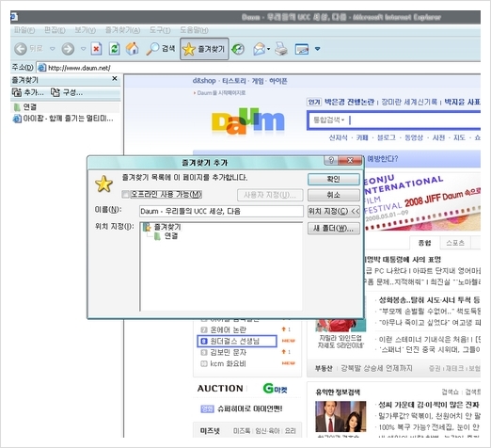Screen dimensions: 491x448
Task: Open the Back history dropdown arrow
Action: click(53, 49)
